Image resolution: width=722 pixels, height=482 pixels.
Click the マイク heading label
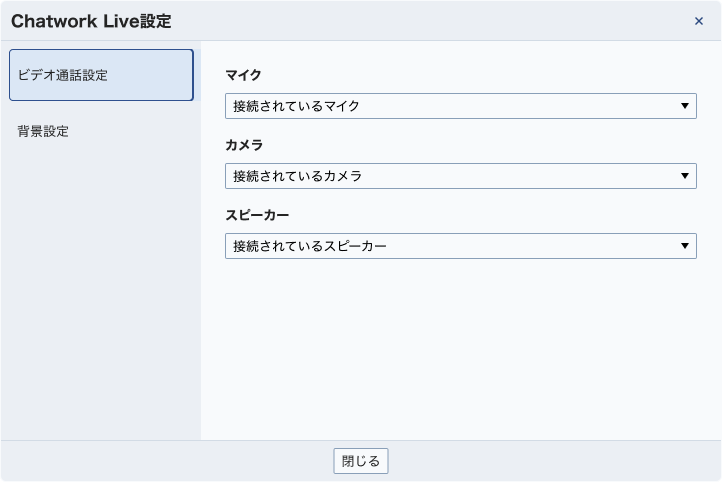[x=243, y=75]
